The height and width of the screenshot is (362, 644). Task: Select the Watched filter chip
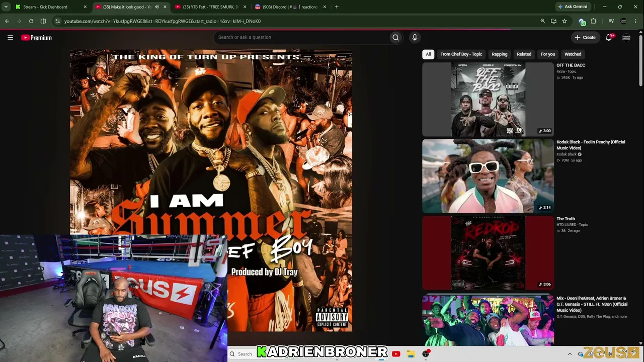[573, 54]
